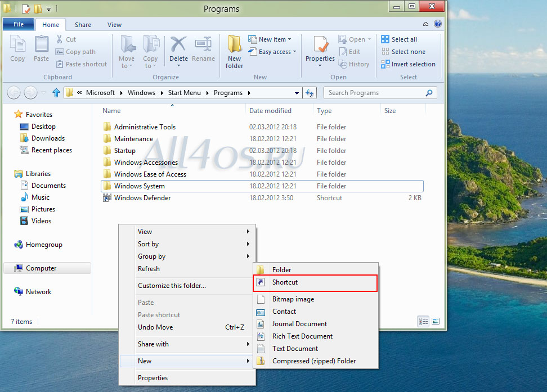Viewport: 547px width, 392px height.
Task: Open the address bar history dropdown
Action: click(x=297, y=93)
